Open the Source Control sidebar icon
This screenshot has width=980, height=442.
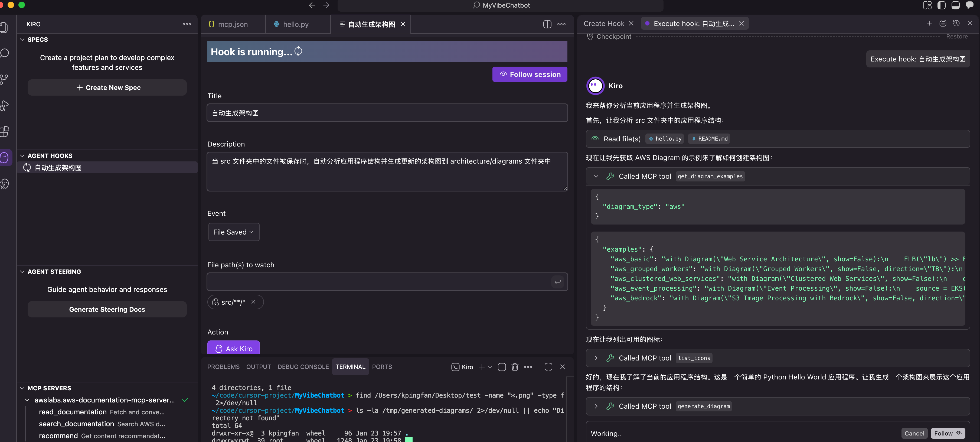pyautogui.click(x=5, y=79)
